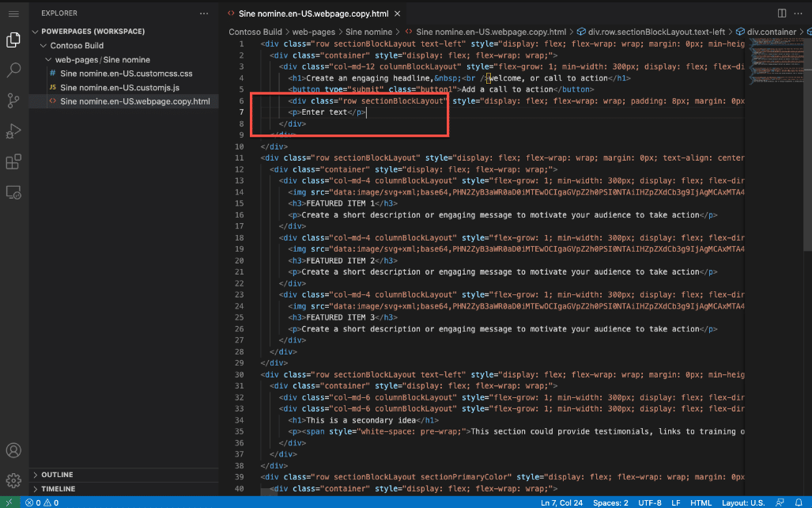Click 'FEATURED ITEM 1' heading text
The image size is (812, 508).
coord(340,203)
